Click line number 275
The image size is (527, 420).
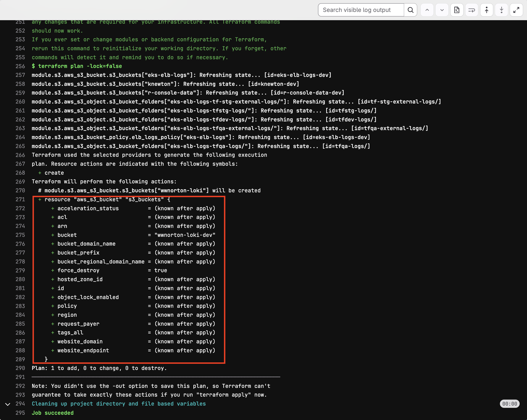point(20,235)
